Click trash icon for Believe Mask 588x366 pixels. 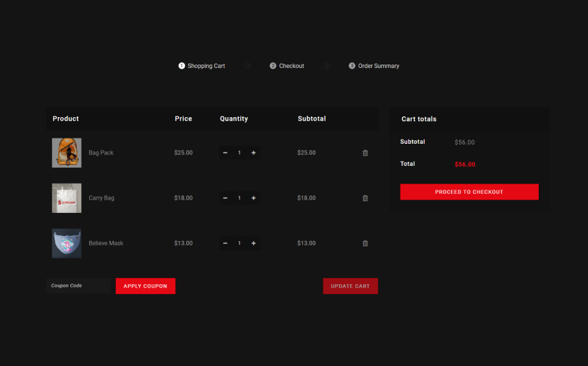click(x=365, y=244)
